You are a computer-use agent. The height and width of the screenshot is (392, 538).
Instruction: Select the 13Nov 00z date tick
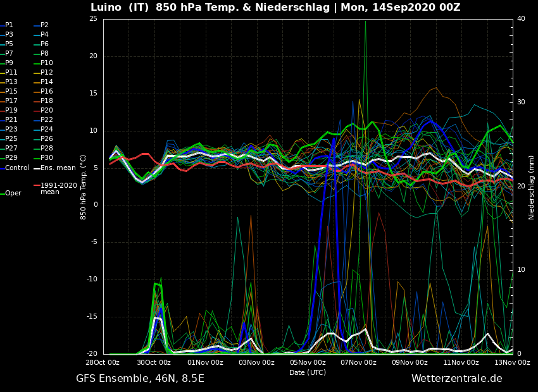(x=512, y=363)
